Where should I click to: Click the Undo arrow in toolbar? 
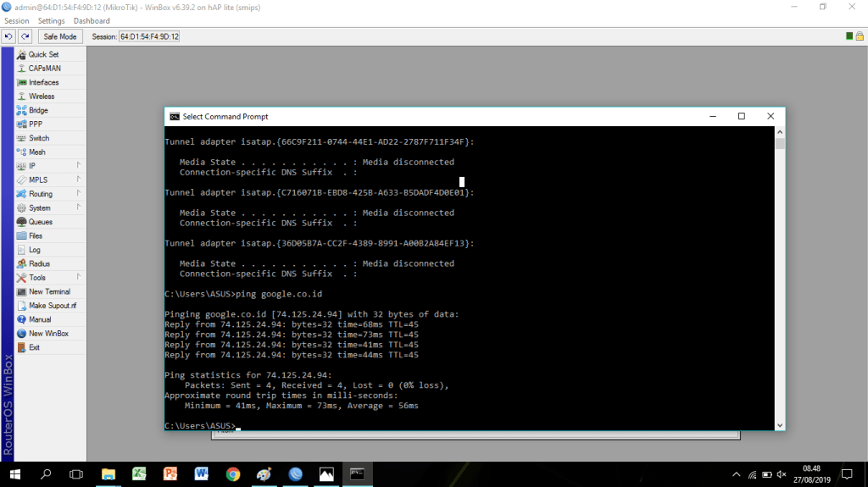pos(8,36)
